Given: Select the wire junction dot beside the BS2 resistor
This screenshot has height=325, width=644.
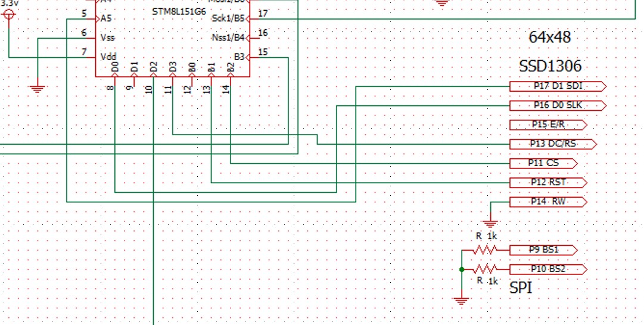Looking at the screenshot, I should pyautogui.click(x=462, y=270).
